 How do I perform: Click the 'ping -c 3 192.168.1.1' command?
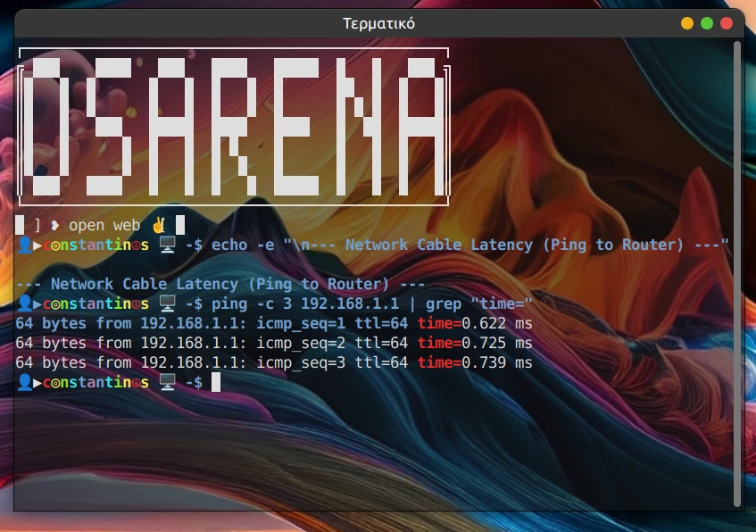click(305, 303)
